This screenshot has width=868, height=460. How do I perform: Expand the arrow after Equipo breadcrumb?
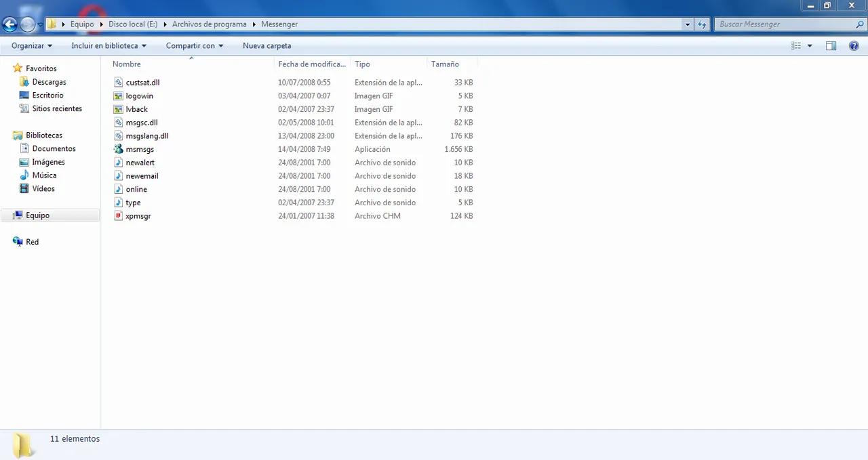[x=101, y=24]
